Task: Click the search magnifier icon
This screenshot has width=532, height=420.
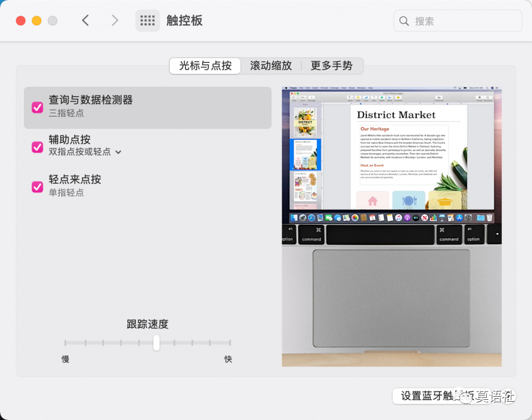Action: pos(404,21)
